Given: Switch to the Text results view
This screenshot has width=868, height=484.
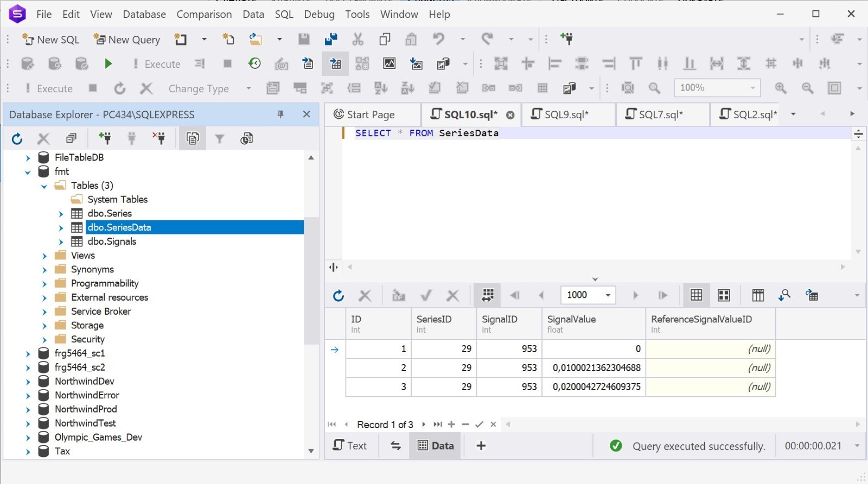Looking at the screenshot, I should pos(350,445).
